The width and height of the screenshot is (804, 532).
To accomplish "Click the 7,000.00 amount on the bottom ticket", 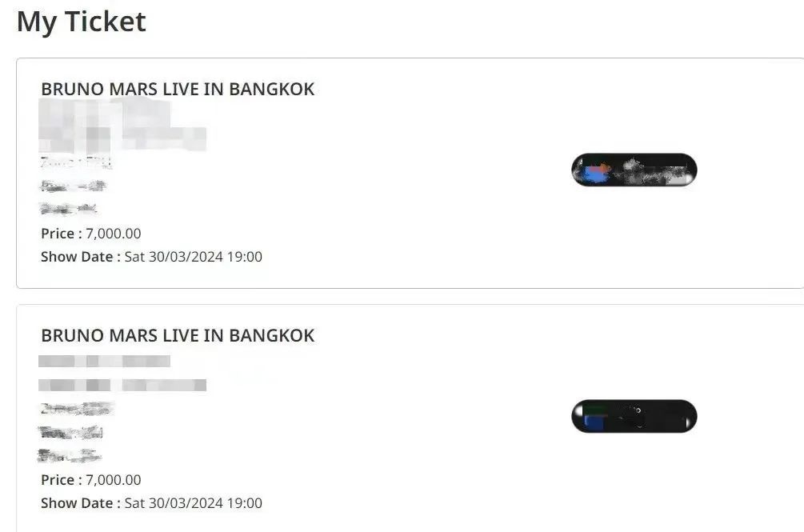I will [113, 480].
